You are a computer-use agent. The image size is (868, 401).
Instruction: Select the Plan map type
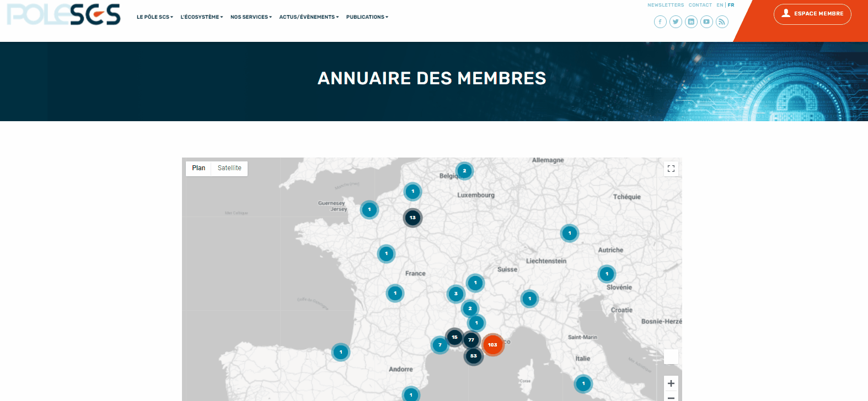coord(199,168)
